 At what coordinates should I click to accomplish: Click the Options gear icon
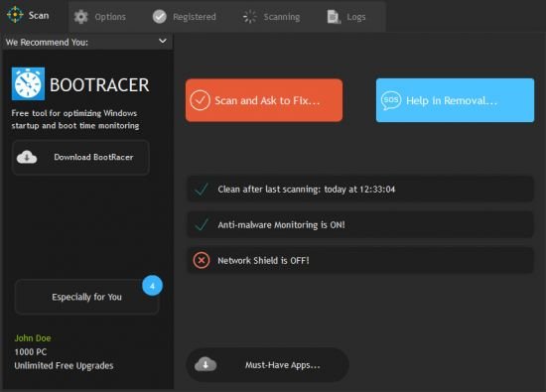[80, 17]
